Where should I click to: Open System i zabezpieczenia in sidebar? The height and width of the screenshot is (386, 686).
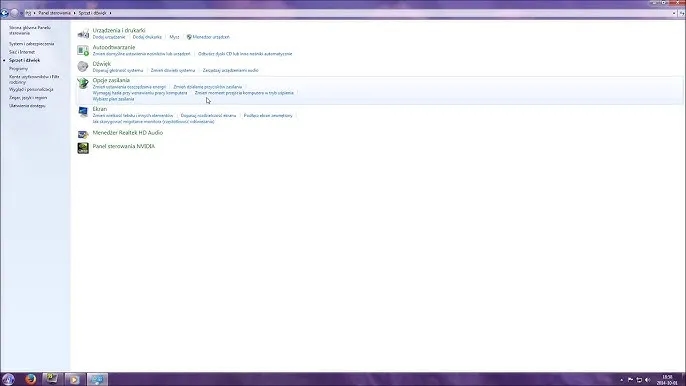pyautogui.click(x=32, y=44)
